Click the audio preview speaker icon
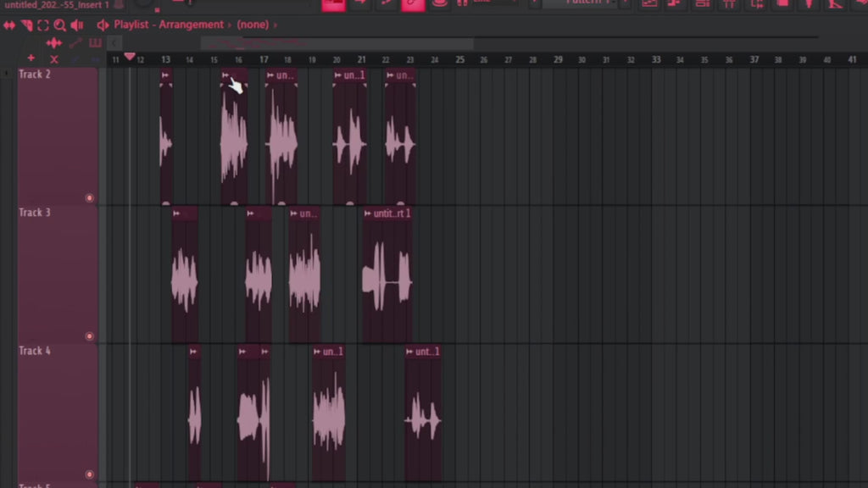This screenshot has width=868, height=488. pyautogui.click(x=77, y=25)
